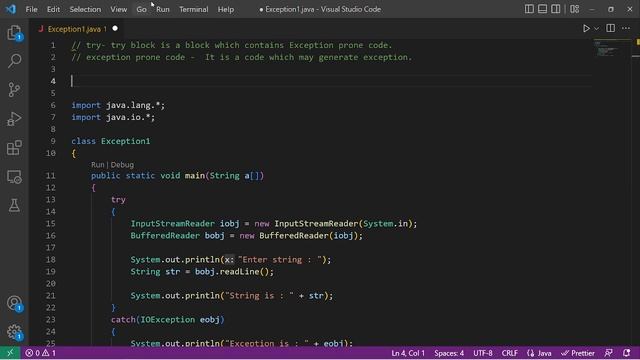Screen dimensions: 640x360
Task: Open Run and Debug view
Action: [14, 119]
